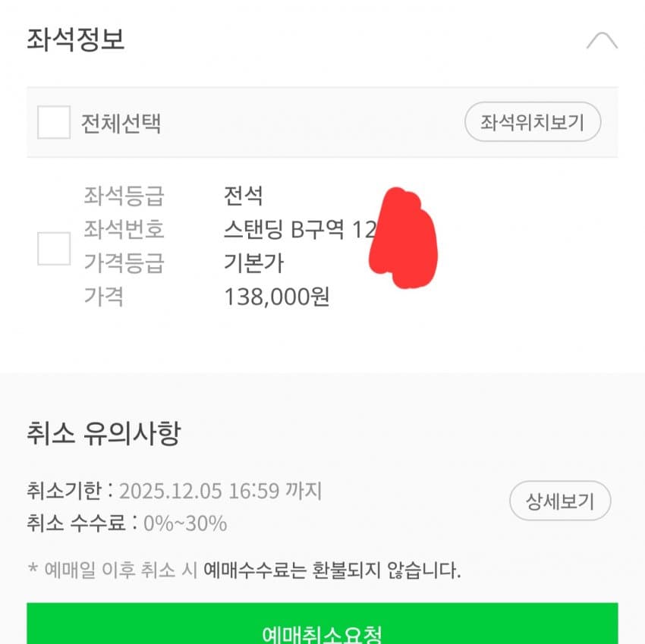
Task: Tick the 스탠딩 B구역 seat checkbox
Action: click(54, 248)
